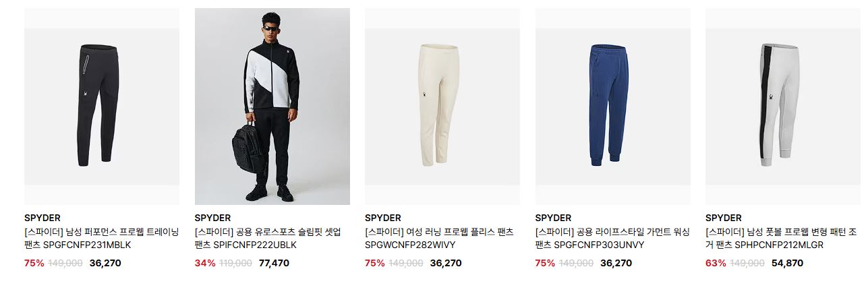This screenshot has height=300, width=868.
Task: Click the 36,270 price under navy pants
Action: coord(616,263)
